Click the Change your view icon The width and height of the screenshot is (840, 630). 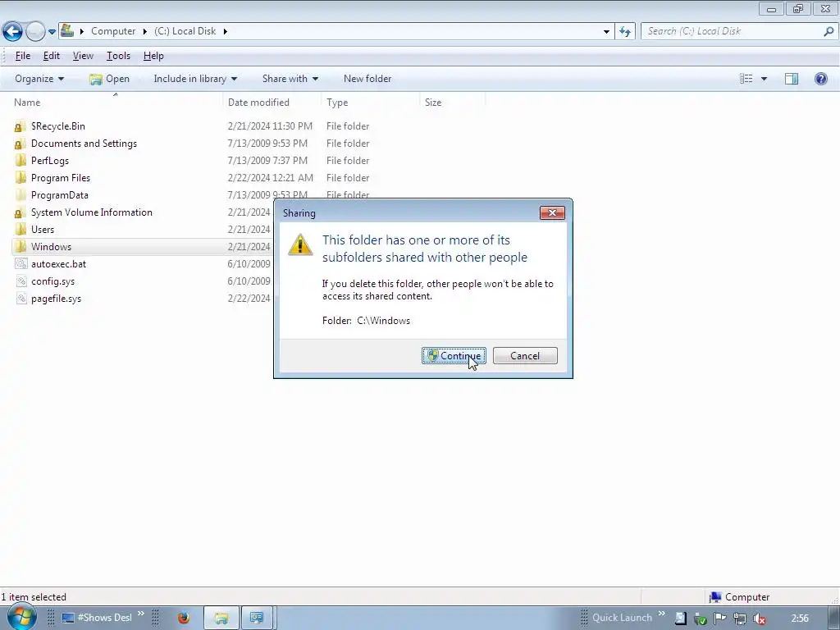point(746,79)
